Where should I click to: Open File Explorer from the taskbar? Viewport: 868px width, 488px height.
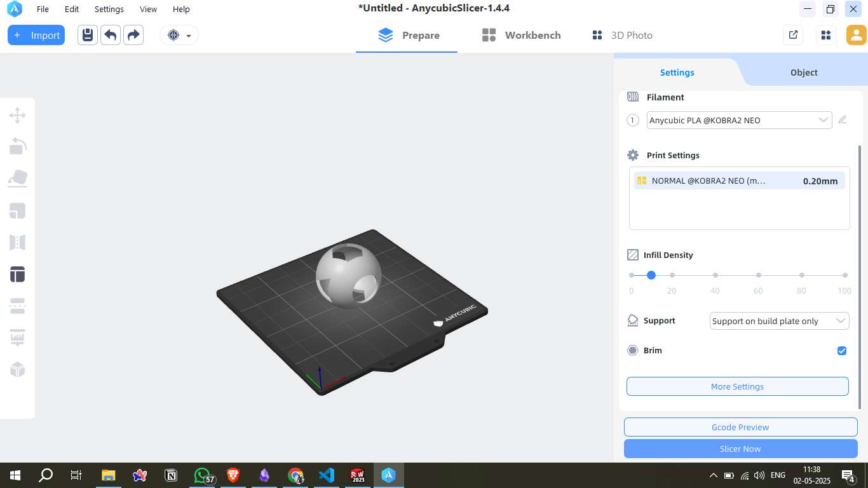point(109,475)
